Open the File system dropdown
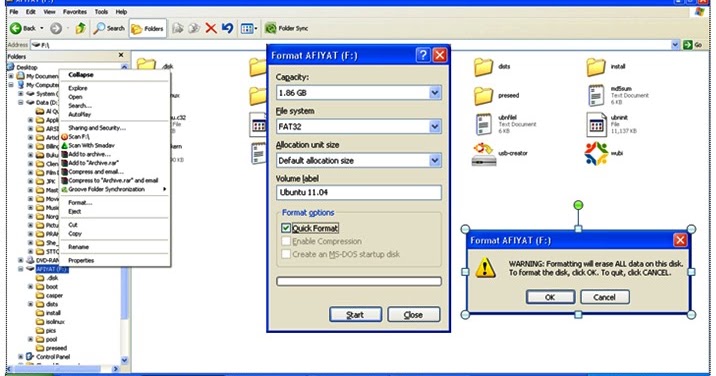Screen dimensions: 716x376 [435, 127]
